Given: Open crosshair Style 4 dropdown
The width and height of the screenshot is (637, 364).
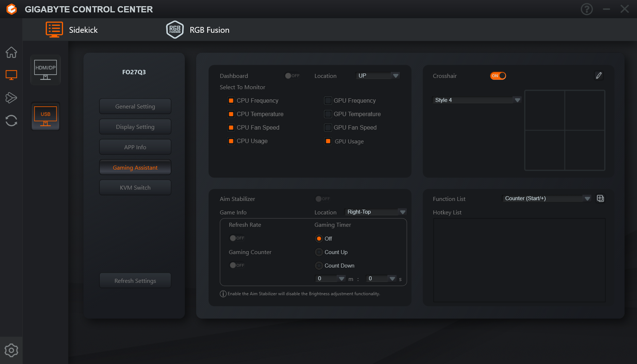Looking at the screenshot, I should 477,100.
